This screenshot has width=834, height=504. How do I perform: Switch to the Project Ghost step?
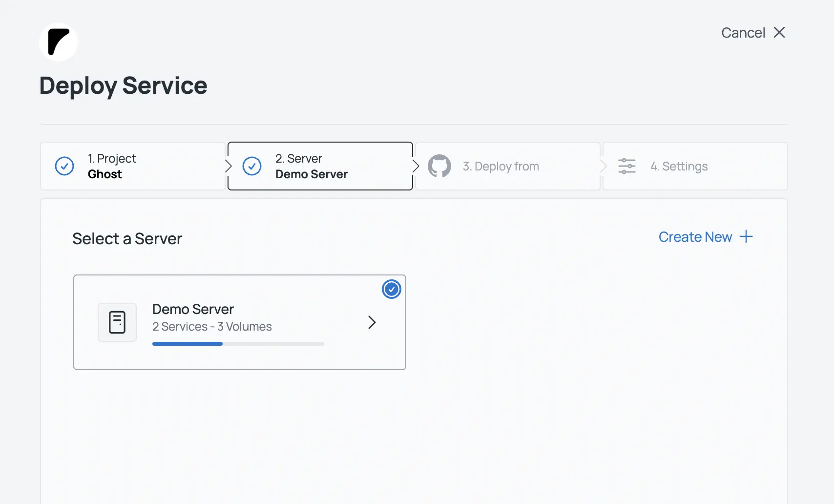pyautogui.click(x=132, y=166)
